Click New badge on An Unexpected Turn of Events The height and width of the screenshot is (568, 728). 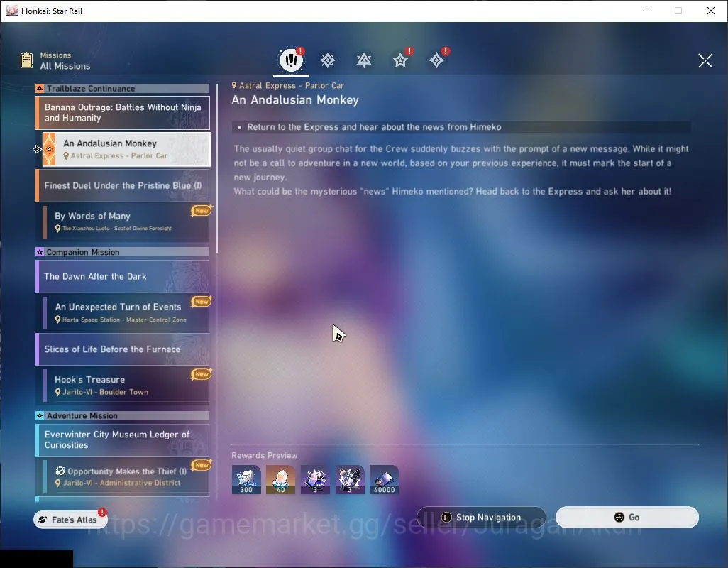202,302
